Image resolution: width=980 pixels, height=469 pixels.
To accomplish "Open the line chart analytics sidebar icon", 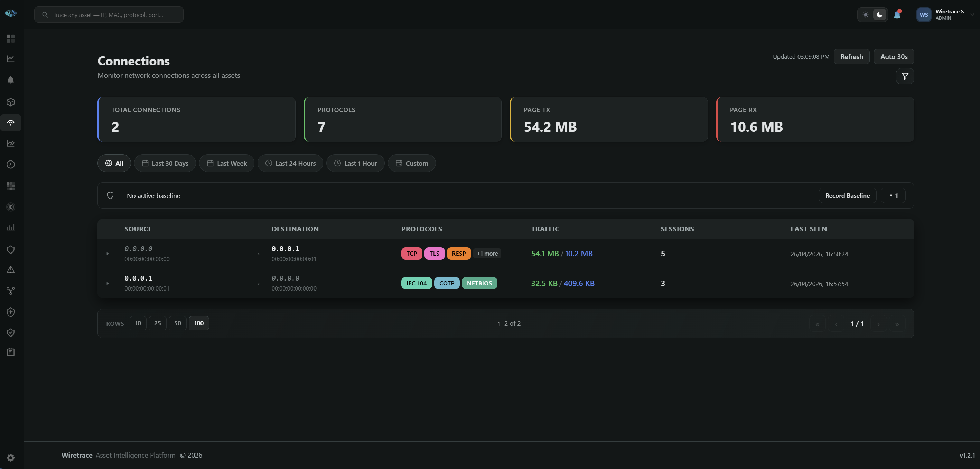I will [11, 59].
